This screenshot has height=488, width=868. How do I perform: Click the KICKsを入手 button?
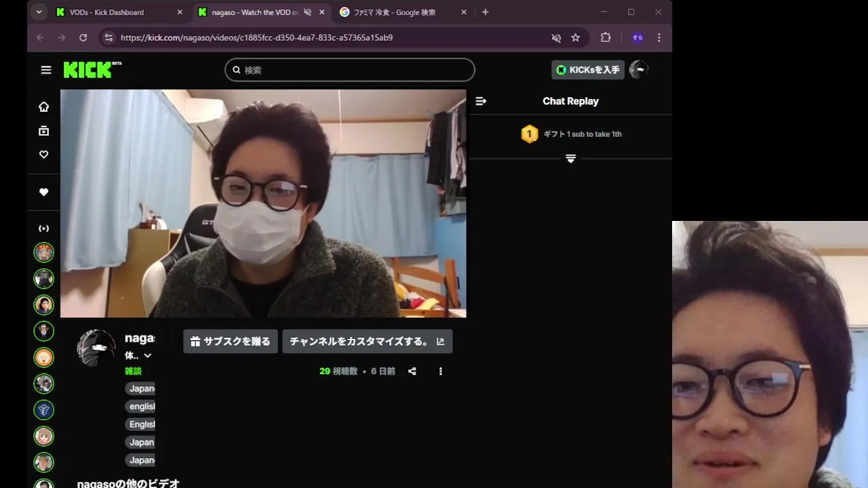click(x=588, y=70)
